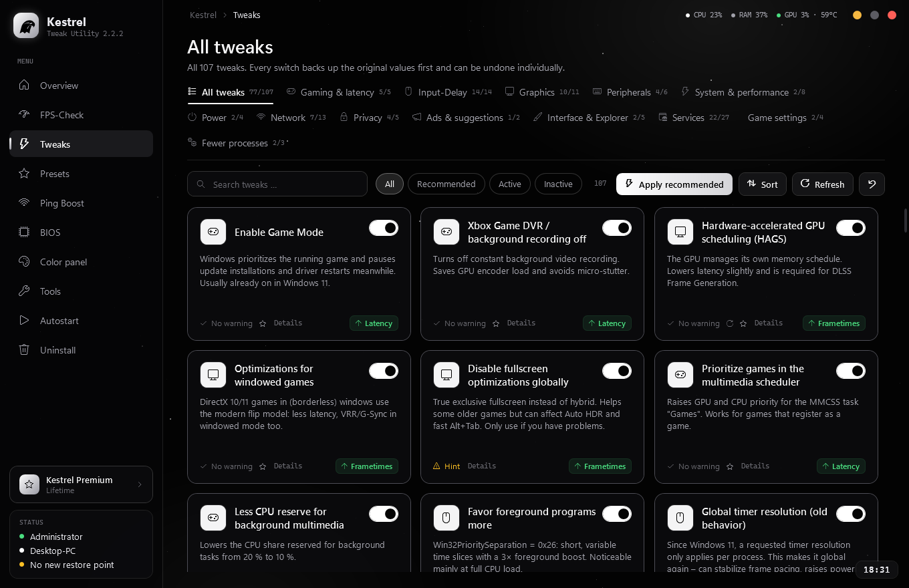The width and height of the screenshot is (909, 588).
Task: Open the Input-Delay tab
Action: [448, 92]
